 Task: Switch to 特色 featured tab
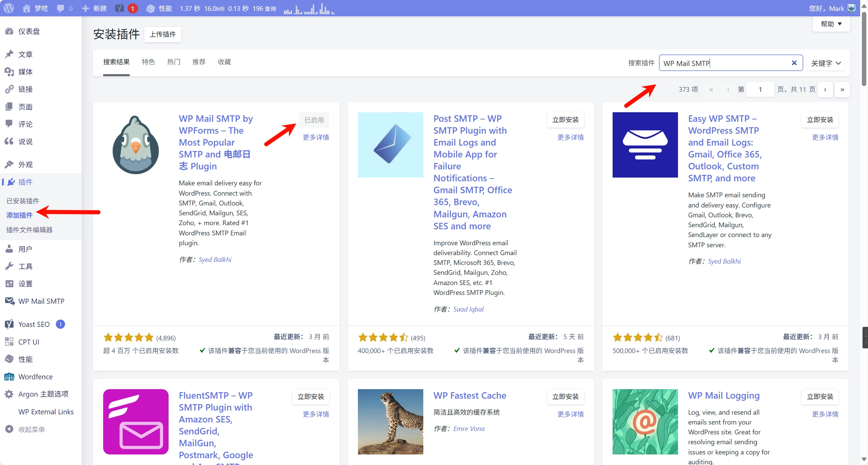coord(148,62)
